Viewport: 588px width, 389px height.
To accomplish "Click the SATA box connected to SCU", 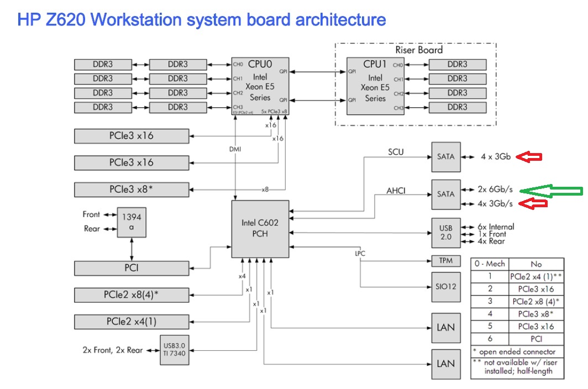I will (x=446, y=157).
